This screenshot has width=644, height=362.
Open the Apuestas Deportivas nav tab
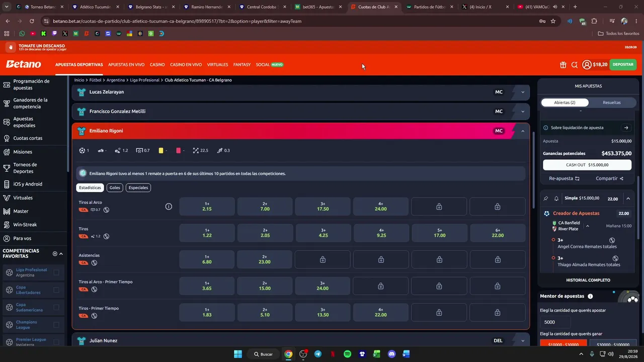pyautogui.click(x=79, y=64)
